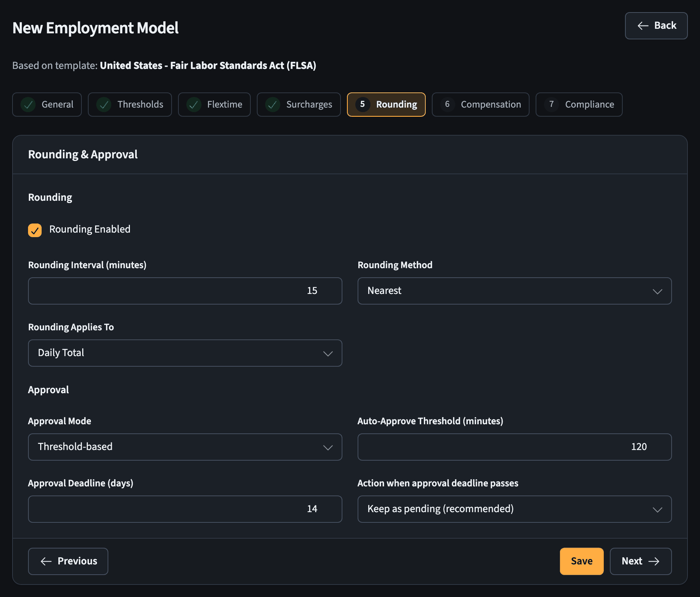Click the green checkmark icon on General step

[28, 105]
